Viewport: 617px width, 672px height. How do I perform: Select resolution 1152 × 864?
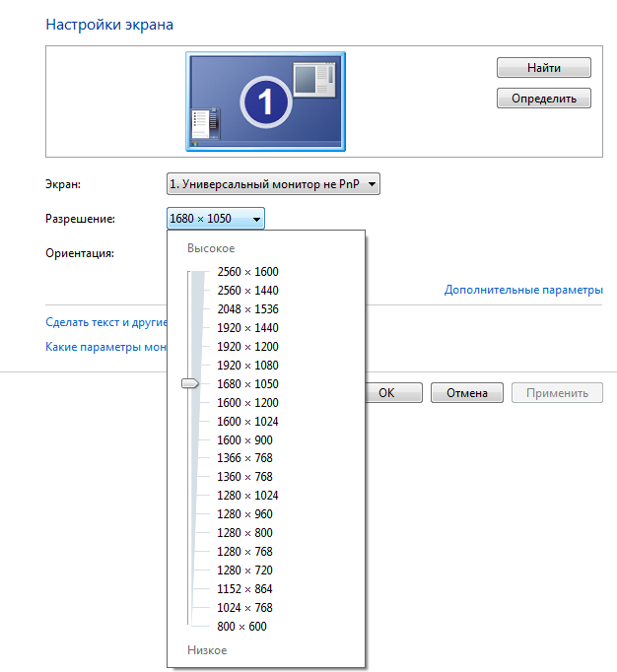click(244, 589)
